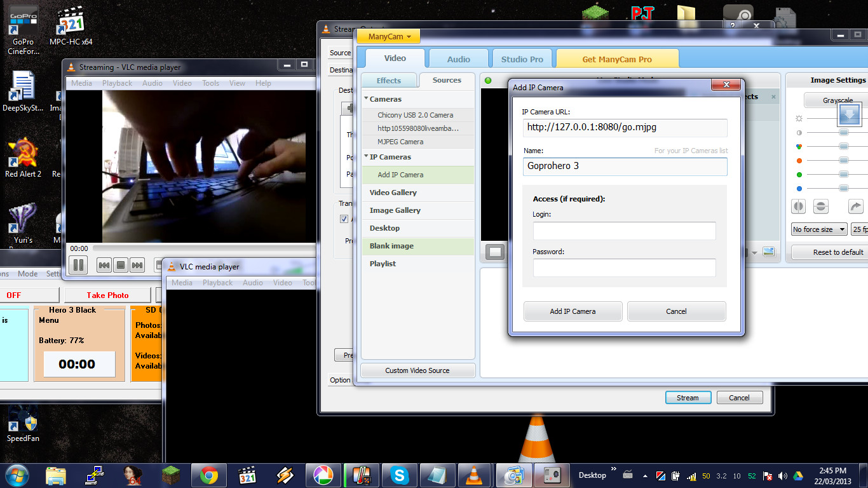Toggle the Transcoding checkbox in Stream Output
This screenshot has width=868, height=488.
tap(344, 219)
